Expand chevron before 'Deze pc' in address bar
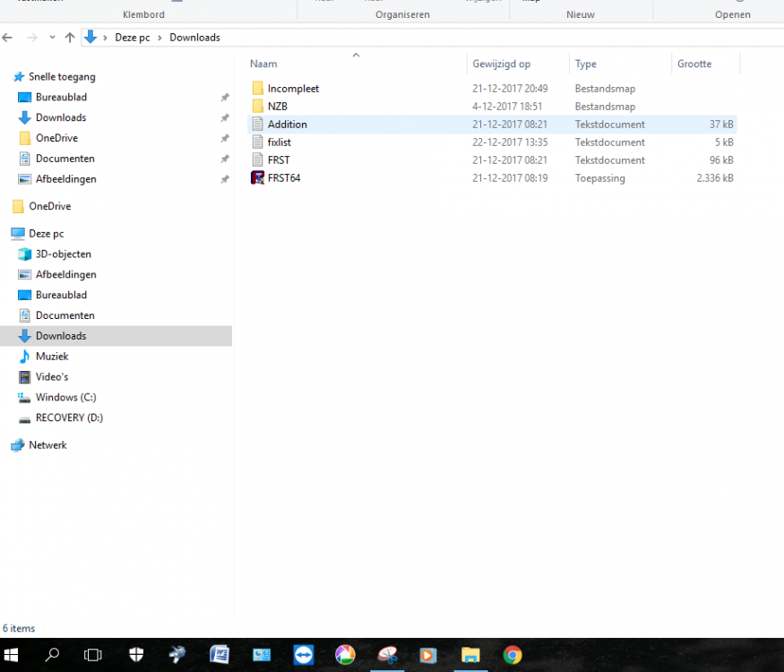784x672 pixels. tap(106, 38)
